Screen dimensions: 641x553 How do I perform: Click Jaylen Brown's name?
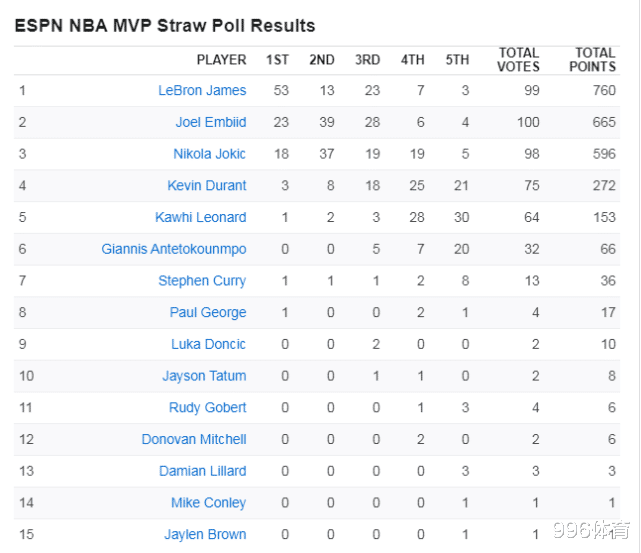(x=205, y=535)
